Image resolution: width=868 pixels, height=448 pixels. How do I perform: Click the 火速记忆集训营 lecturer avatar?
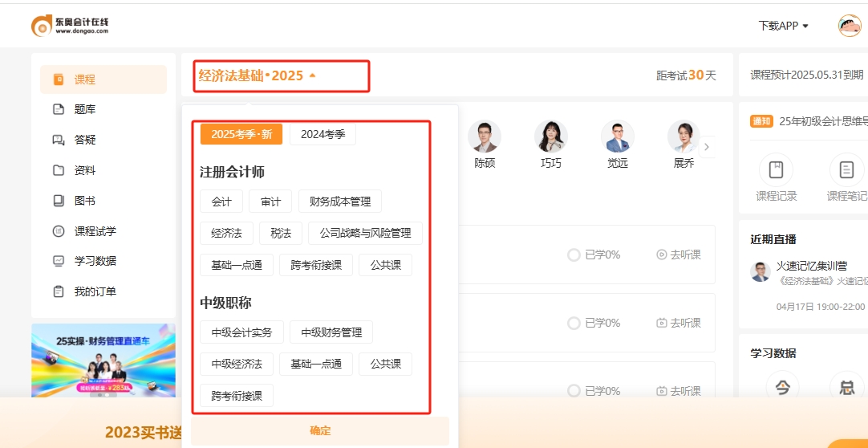click(x=760, y=271)
